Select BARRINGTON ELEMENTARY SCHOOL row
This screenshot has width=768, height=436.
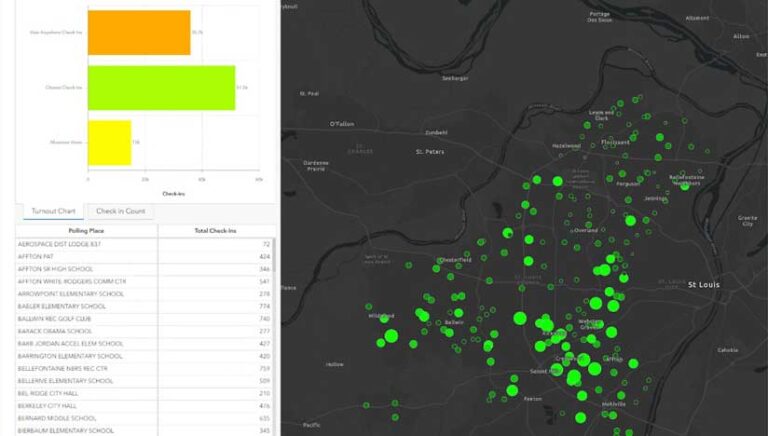tap(144, 356)
